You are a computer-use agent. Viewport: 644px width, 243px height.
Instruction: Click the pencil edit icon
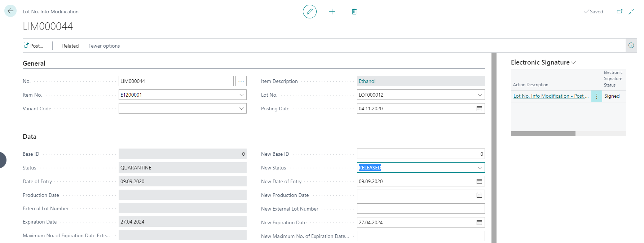click(x=310, y=12)
